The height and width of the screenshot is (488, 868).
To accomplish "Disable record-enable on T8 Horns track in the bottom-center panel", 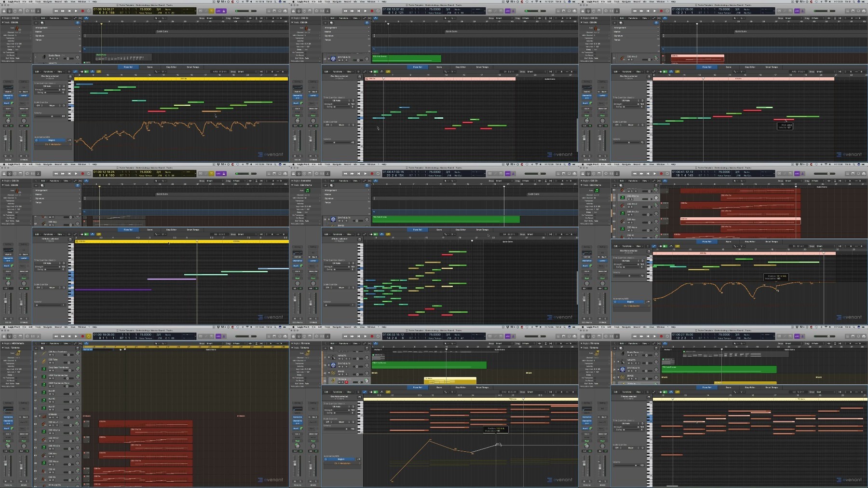I will [346, 382].
